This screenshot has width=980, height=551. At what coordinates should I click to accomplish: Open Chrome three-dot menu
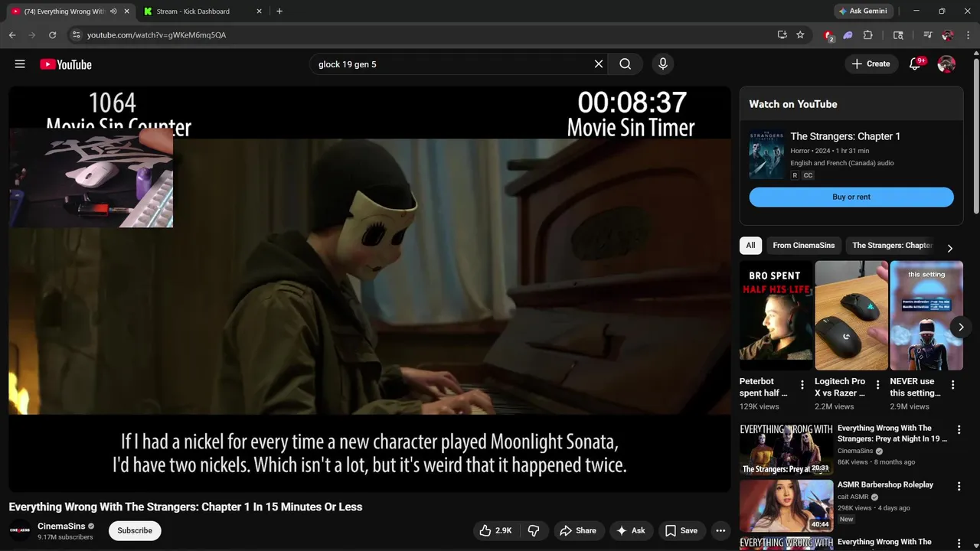pos(968,34)
